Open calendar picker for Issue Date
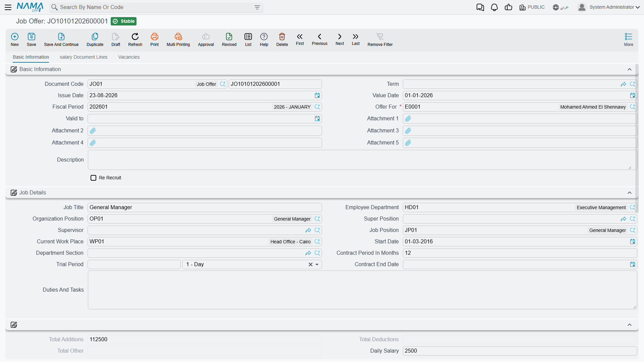 [317, 96]
